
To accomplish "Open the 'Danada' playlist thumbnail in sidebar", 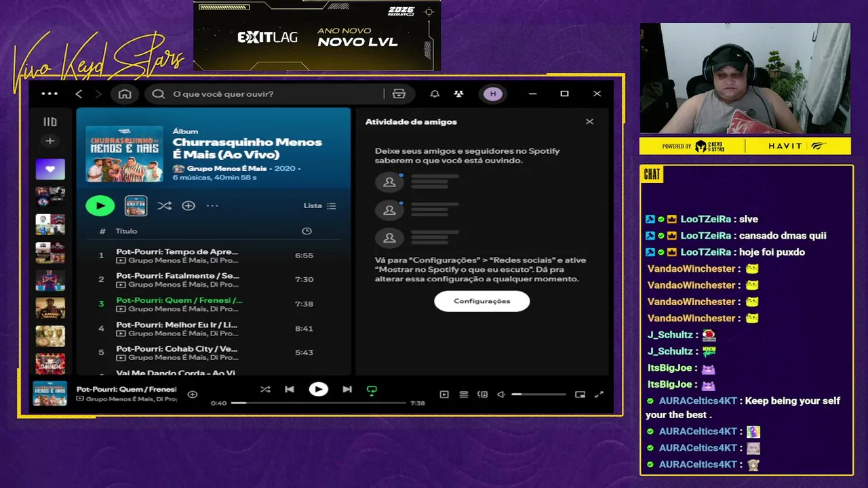I will [x=50, y=363].
